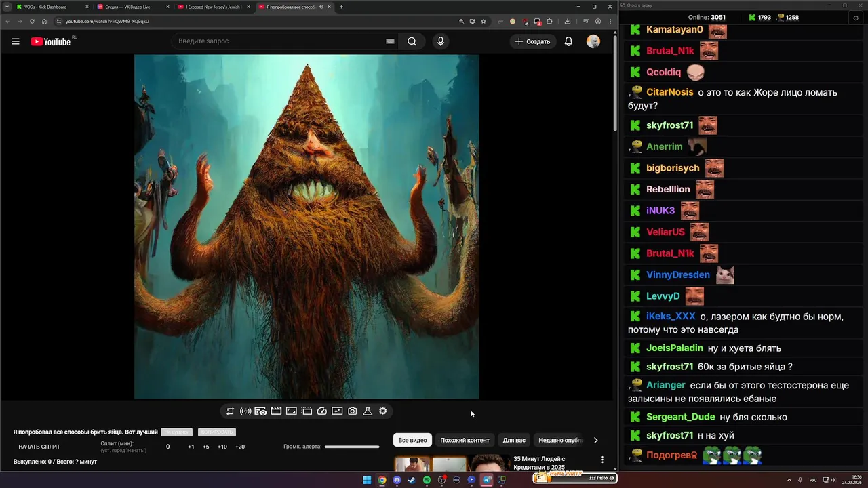Add +5 minutes to split
The width and height of the screenshot is (868, 488).
(x=206, y=447)
